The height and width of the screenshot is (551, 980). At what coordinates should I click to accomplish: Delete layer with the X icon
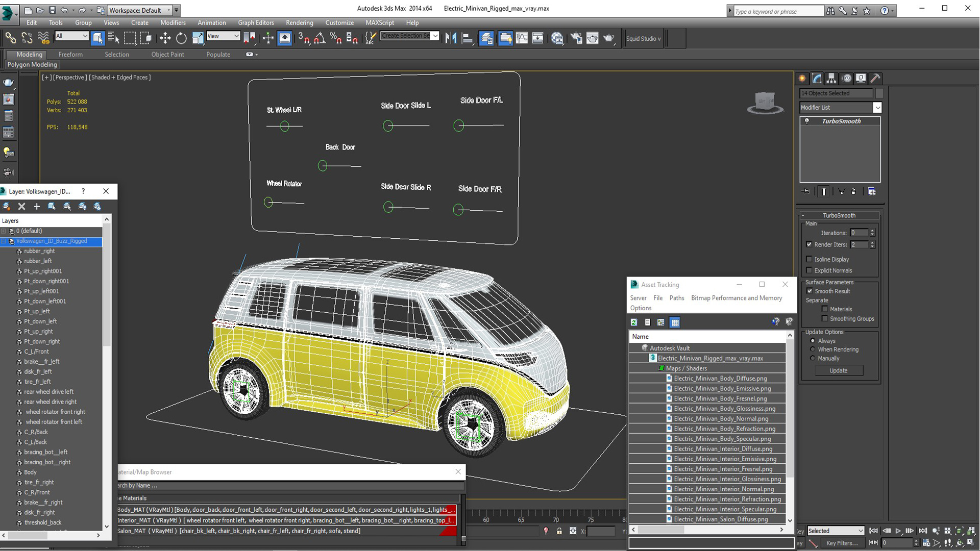click(21, 206)
